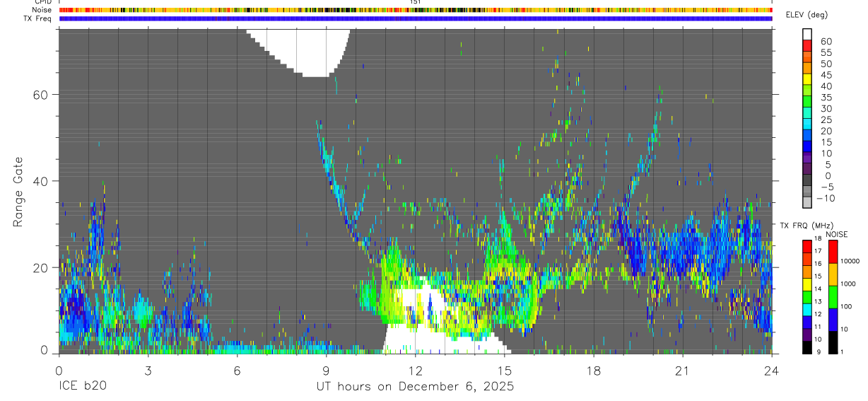868x401 pixels.
Task: Select the '11' label on TX FRQ colorbar
Action: click(x=817, y=327)
